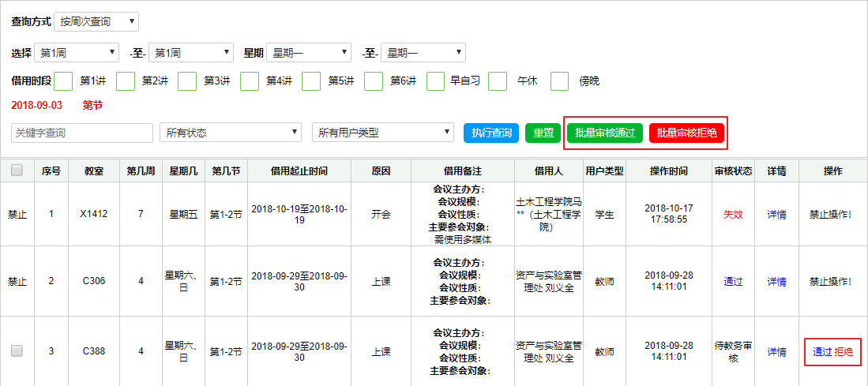Open the 查询方式 dropdown
Viewport: 868px width, 386px height.
point(96,21)
